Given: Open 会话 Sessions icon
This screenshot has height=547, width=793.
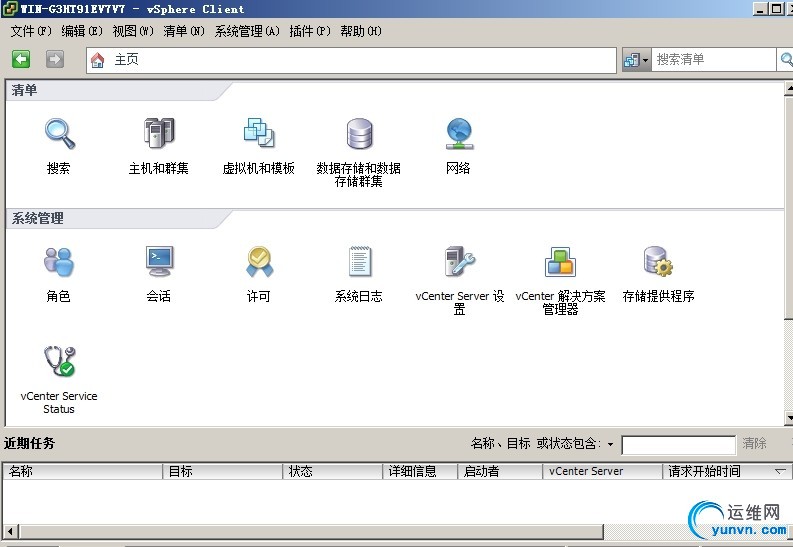Looking at the screenshot, I should pos(159,274).
